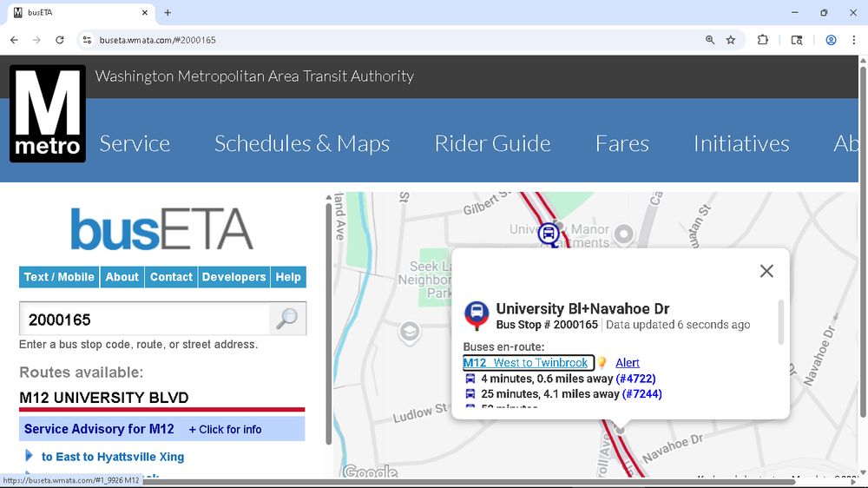
Task: Bookmark this page with star icon
Action: (731, 40)
